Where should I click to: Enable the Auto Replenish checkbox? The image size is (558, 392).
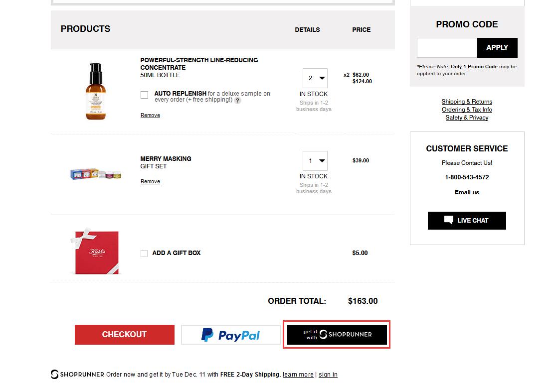(145, 95)
